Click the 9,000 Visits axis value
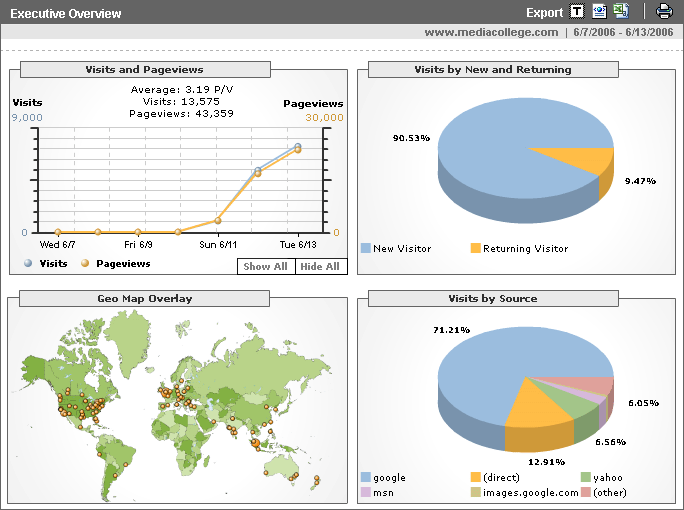This screenshot has width=684, height=510. pyautogui.click(x=27, y=117)
